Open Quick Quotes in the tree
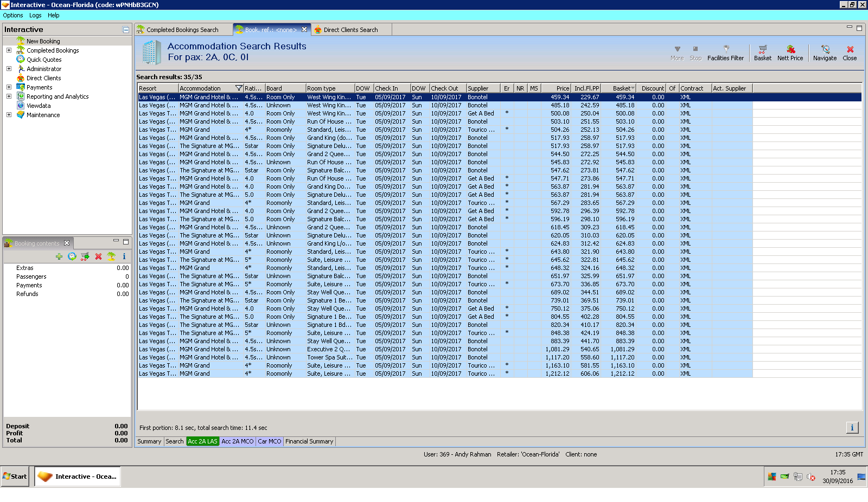 pos(44,60)
